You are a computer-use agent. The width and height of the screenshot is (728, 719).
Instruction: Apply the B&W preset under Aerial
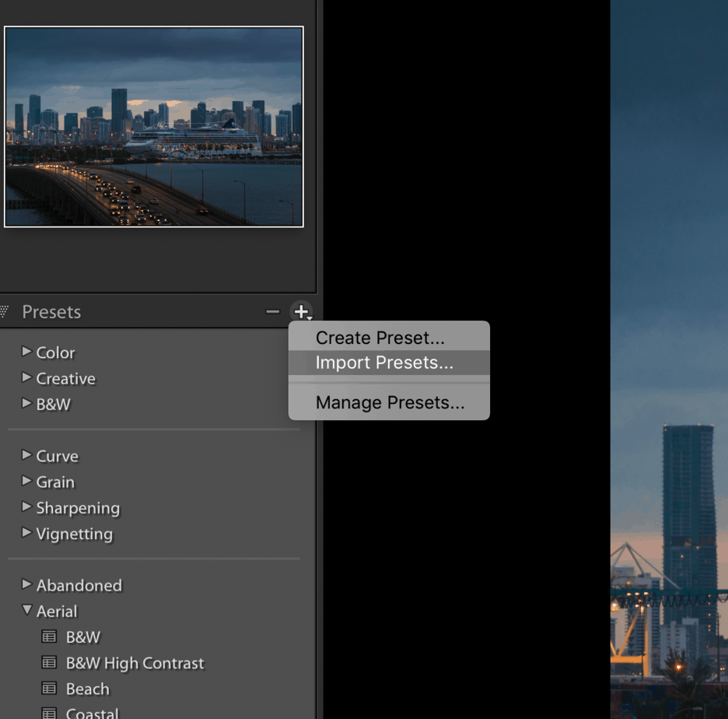[x=83, y=637]
